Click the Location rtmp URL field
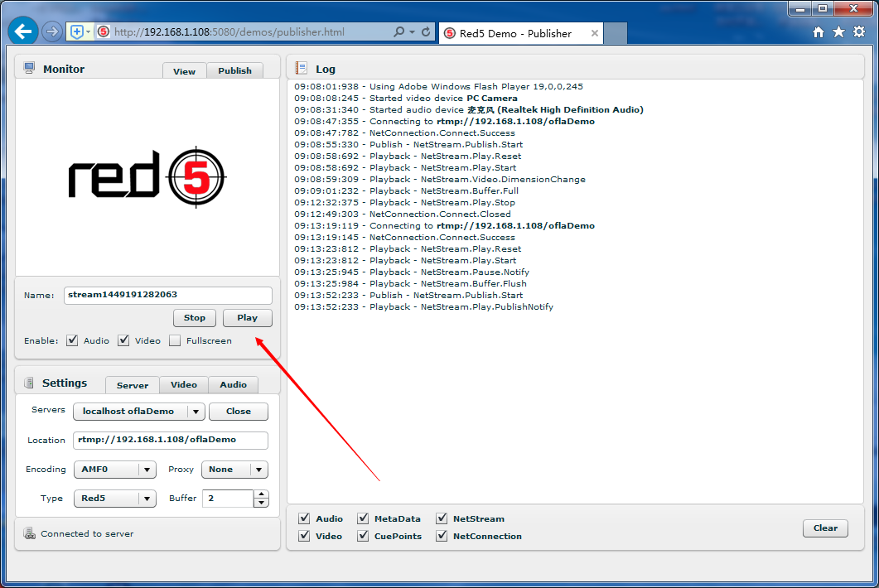879x588 pixels. tap(171, 440)
